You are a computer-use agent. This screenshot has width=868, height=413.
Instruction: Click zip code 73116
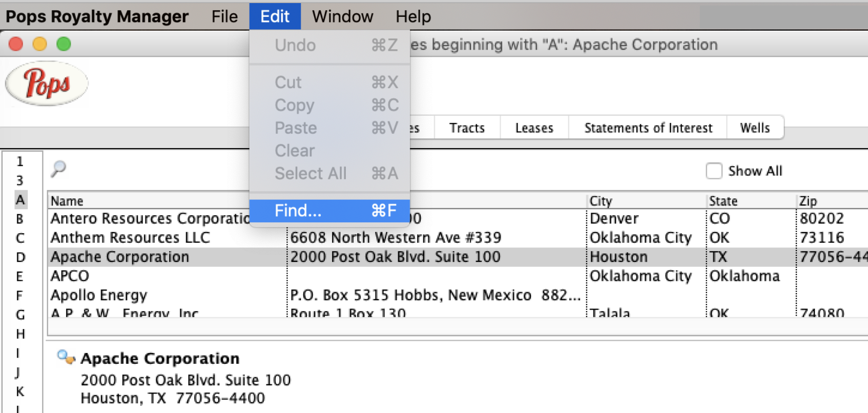point(822,238)
